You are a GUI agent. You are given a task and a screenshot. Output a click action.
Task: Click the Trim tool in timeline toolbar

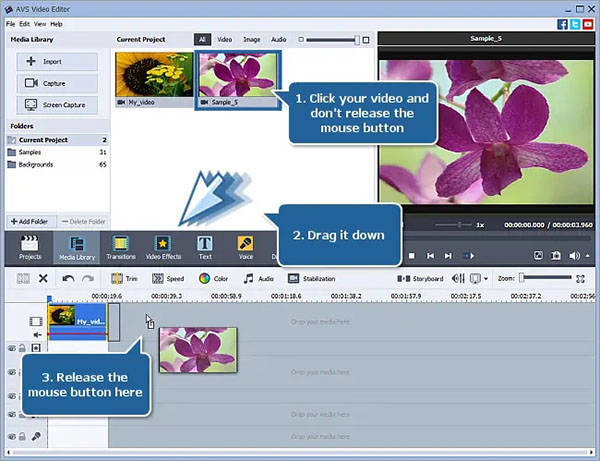point(124,279)
